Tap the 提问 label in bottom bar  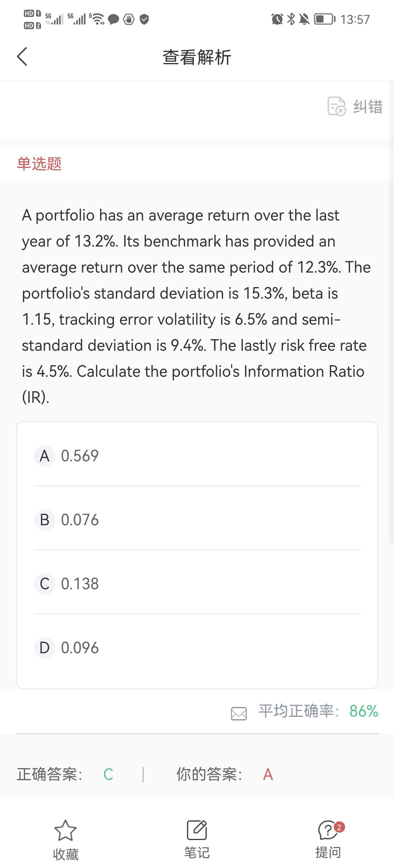click(x=328, y=853)
